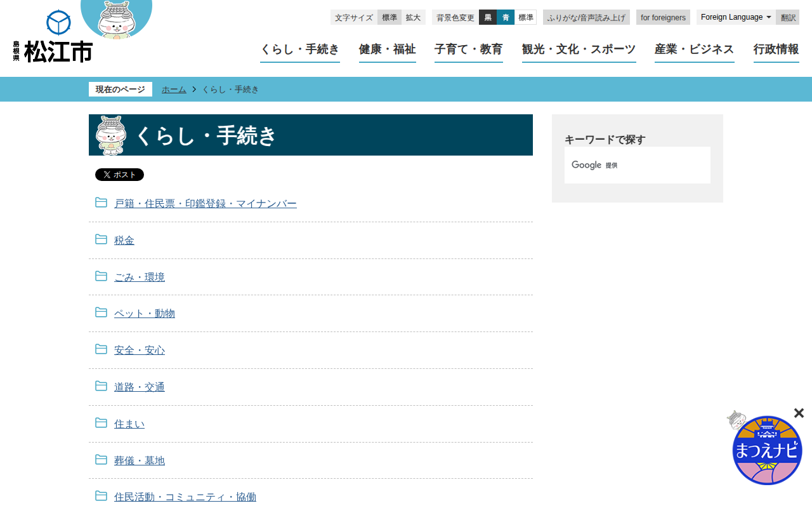812x508 pixels.
Task: Click folder icon beside 住民活動・コミュニティ・協働
Action: coord(101,496)
